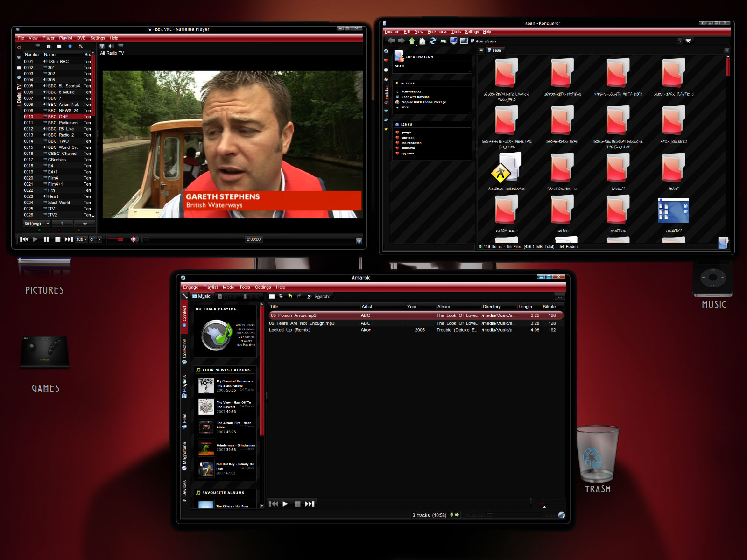Click blue info icon in Kaffeine toolbar
Screen dimensions: 747x560
click(x=70, y=46)
